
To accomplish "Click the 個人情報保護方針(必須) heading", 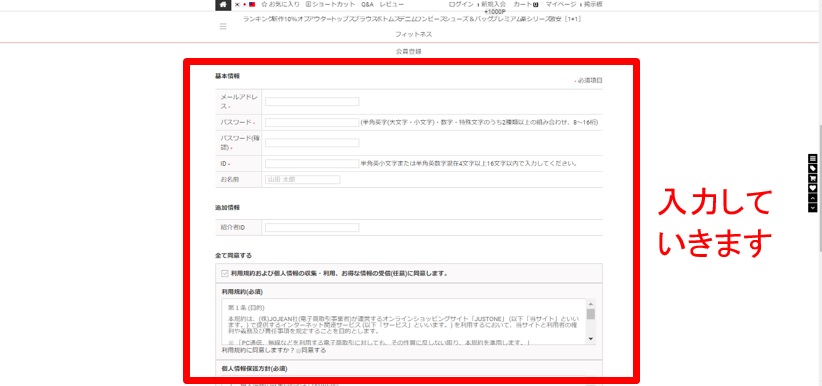I will click(x=254, y=369).
